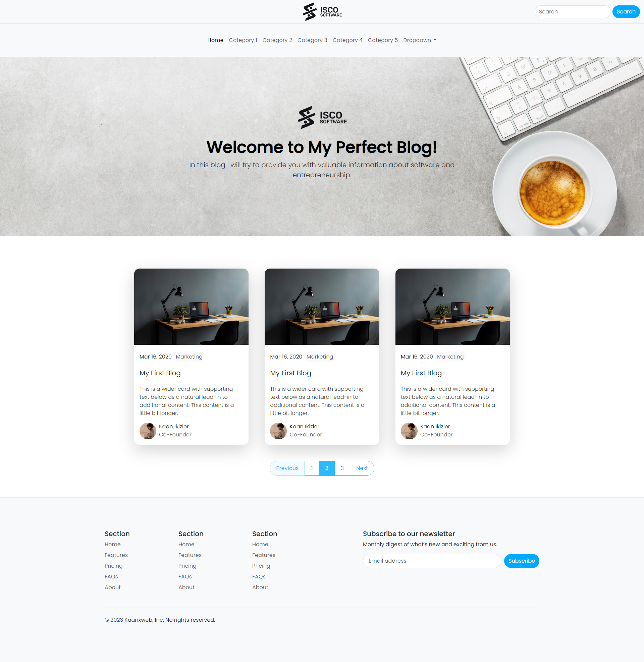Viewport: 644px width, 662px height.
Task: Select page 3 from pagination
Action: click(x=341, y=468)
